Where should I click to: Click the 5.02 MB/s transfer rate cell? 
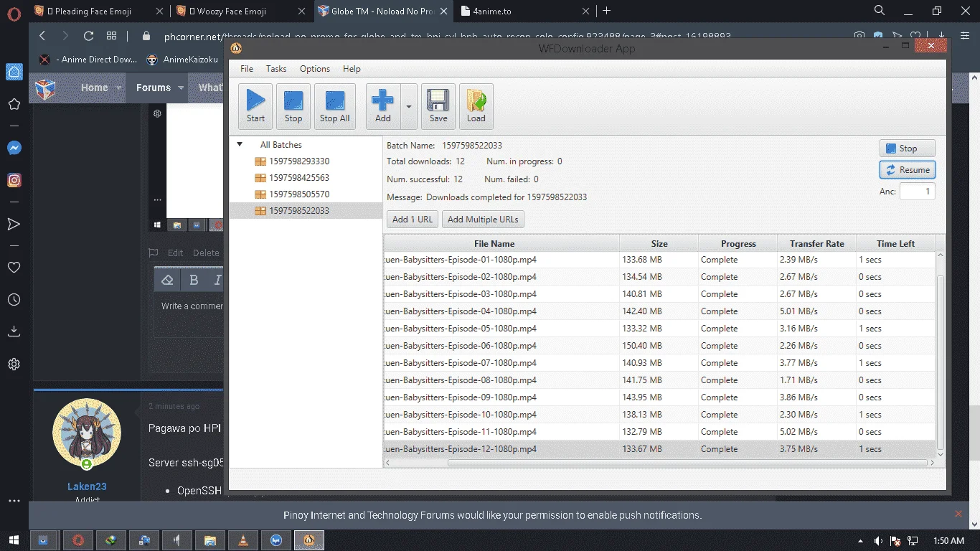pyautogui.click(x=817, y=432)
